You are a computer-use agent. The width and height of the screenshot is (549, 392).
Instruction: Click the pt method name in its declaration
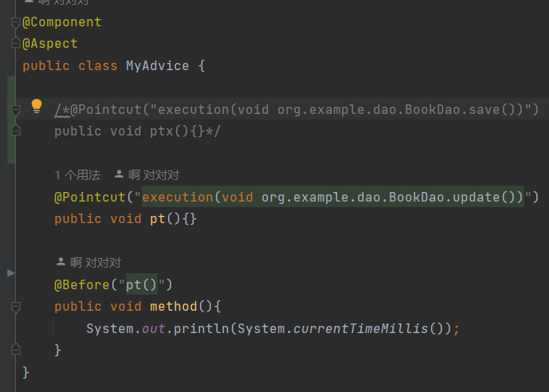point(158,218)
